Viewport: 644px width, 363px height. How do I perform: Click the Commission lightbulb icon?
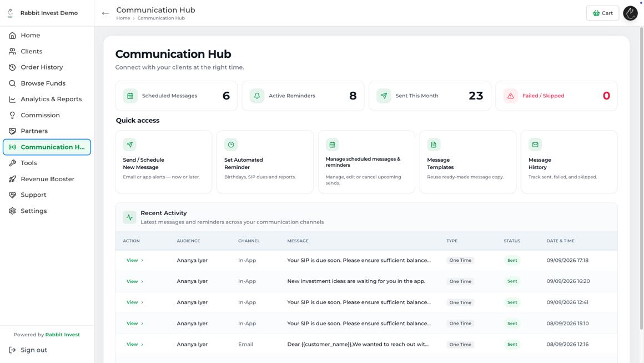[x=12, y=115]
